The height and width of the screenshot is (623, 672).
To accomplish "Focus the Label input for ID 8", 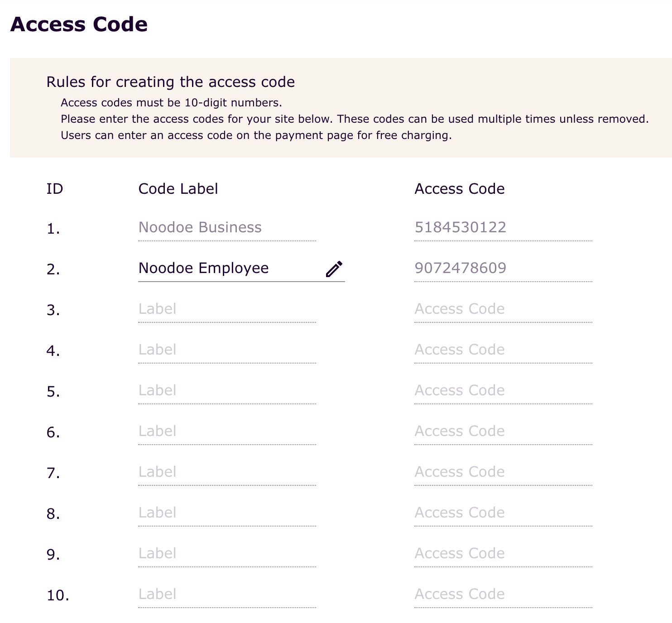I will (226, 513).
